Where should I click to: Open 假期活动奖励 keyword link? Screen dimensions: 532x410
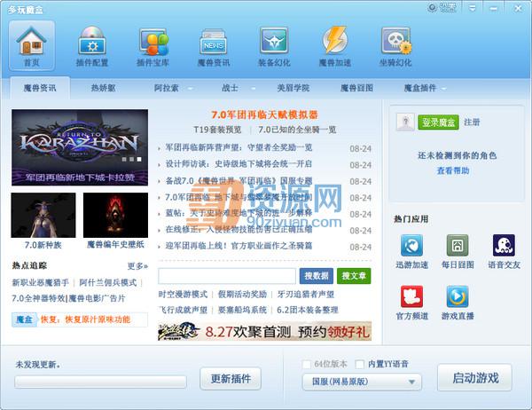(x=242, y=294)
